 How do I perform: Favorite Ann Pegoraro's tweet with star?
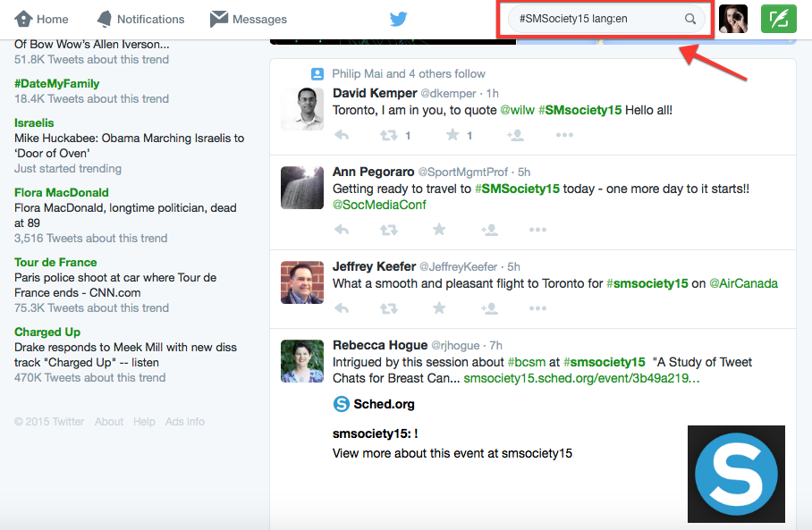(439, 230)
